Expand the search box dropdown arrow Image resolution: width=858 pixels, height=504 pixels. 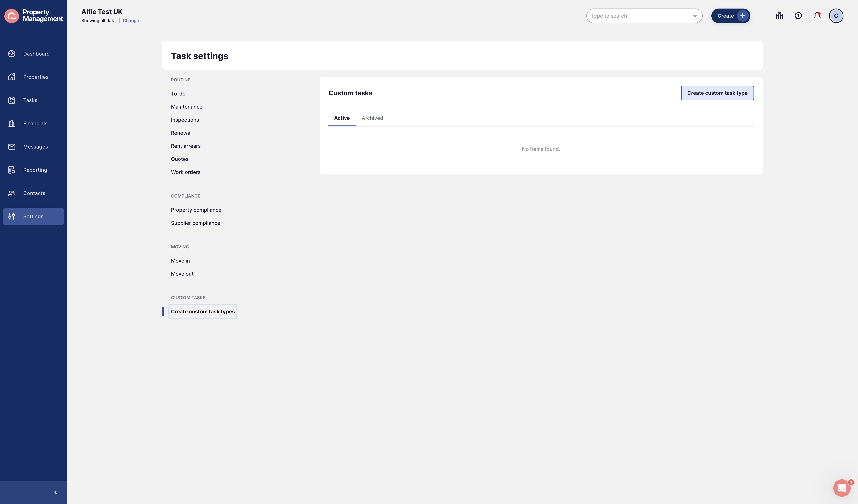[x=695, y=16]
